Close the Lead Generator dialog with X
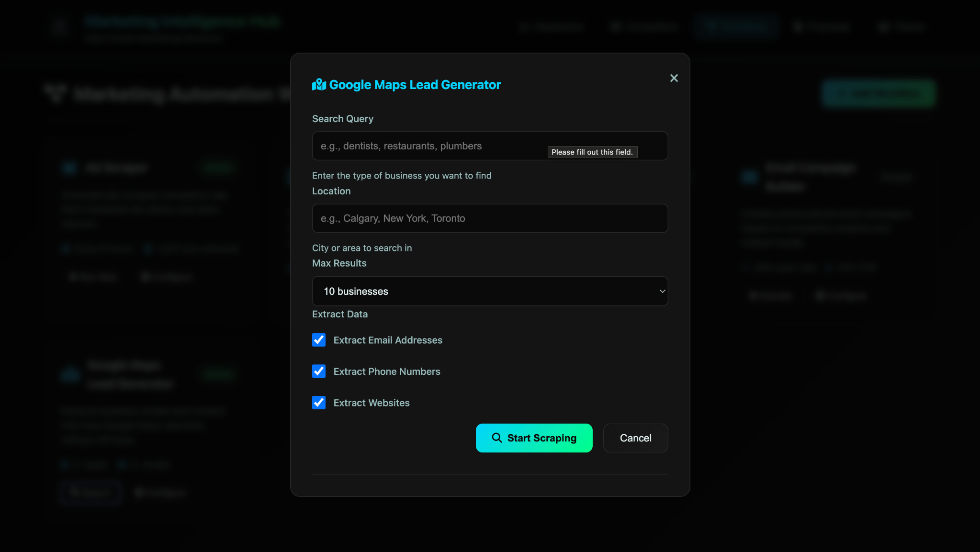980x552 pixels. point(674,78)
